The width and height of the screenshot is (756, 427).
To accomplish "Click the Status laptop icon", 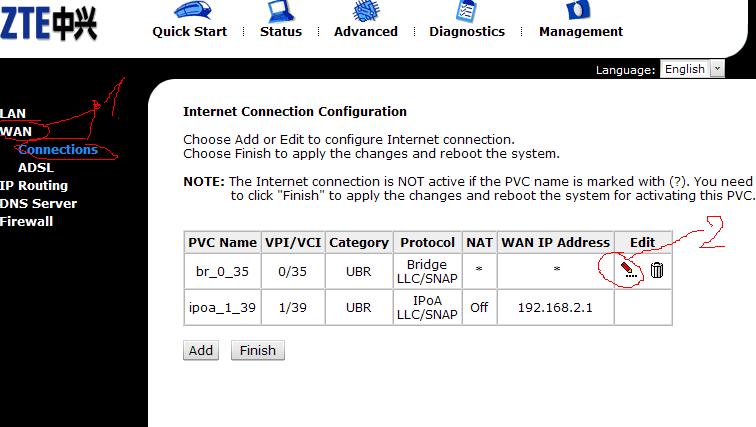I will 281,11.
